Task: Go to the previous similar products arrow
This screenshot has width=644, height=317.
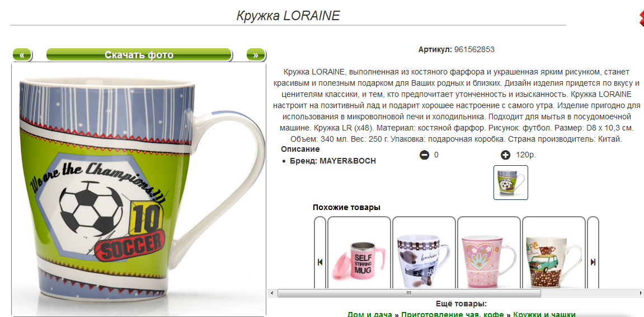Action: (320, 262)
